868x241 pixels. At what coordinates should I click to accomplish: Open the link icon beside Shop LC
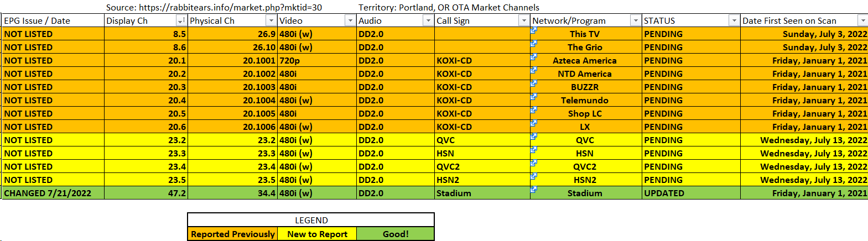tap(534, 109)
